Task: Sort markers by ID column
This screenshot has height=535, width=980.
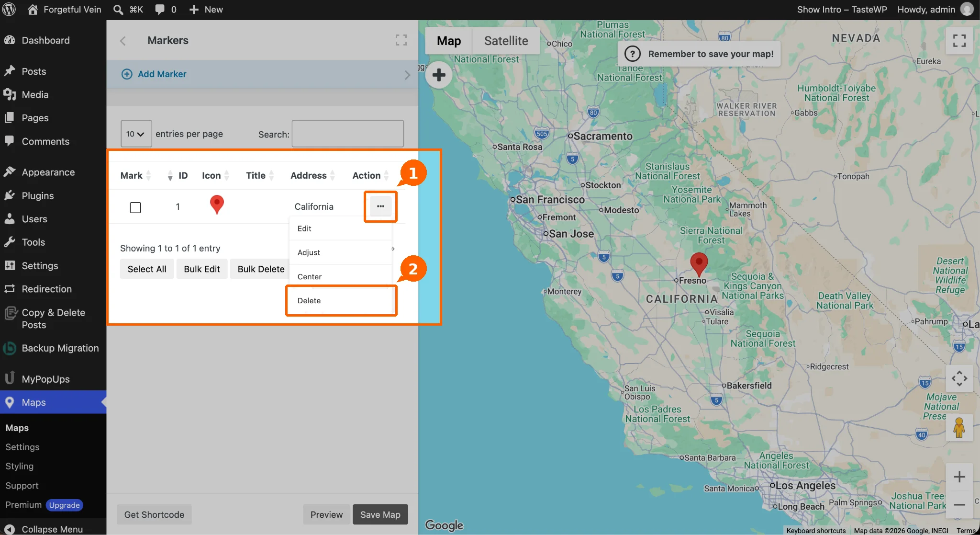Action: tap(178, 176)
